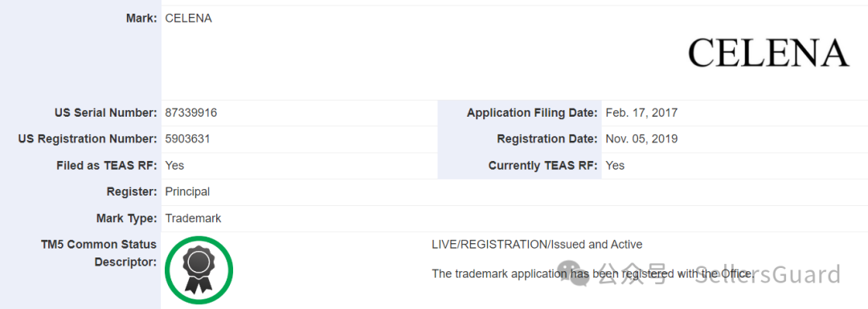Click the Application Filing Date label
868x309 pixels.
tap(532, 113)
